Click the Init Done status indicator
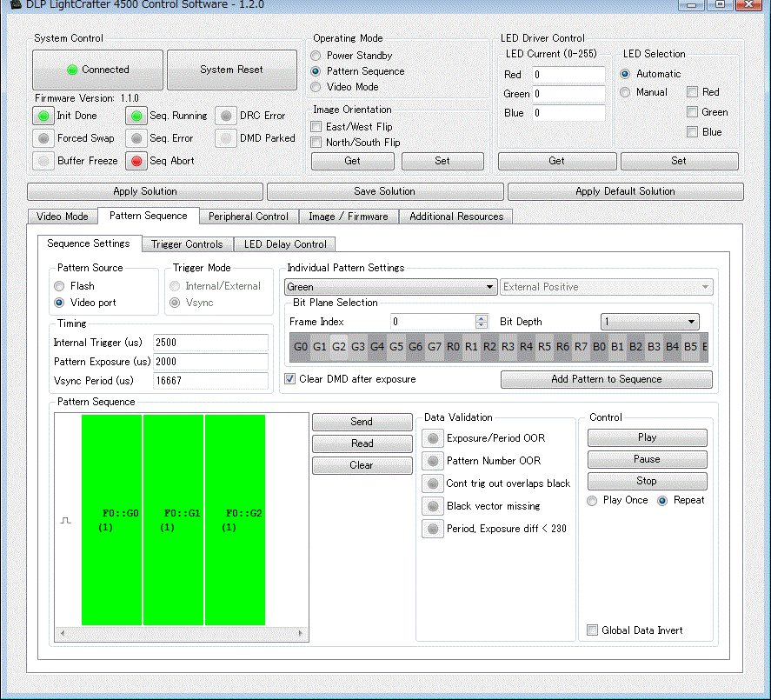The width and height of the screenshot is (771, 700). coord(43,117)
